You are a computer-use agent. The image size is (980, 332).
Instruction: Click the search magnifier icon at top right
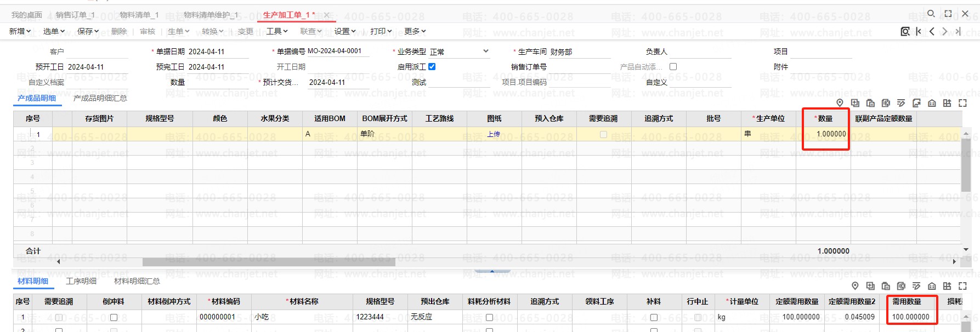click(x=931, y=14)
